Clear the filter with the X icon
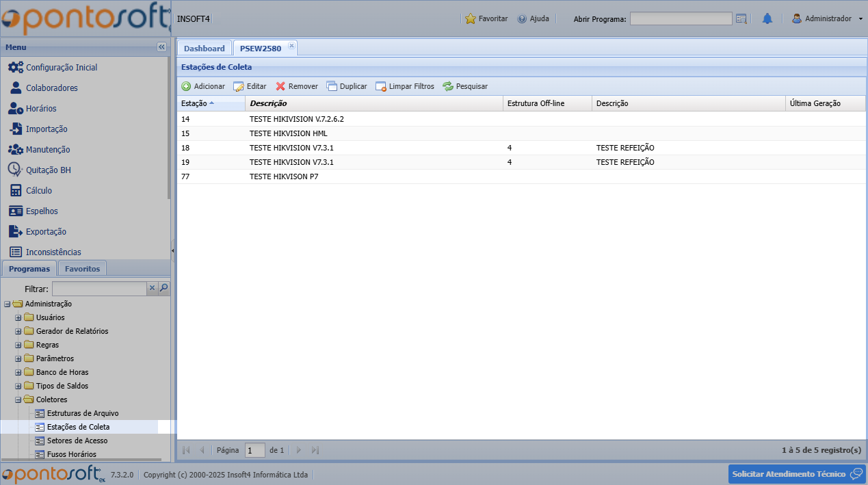 tap(153, 289)
